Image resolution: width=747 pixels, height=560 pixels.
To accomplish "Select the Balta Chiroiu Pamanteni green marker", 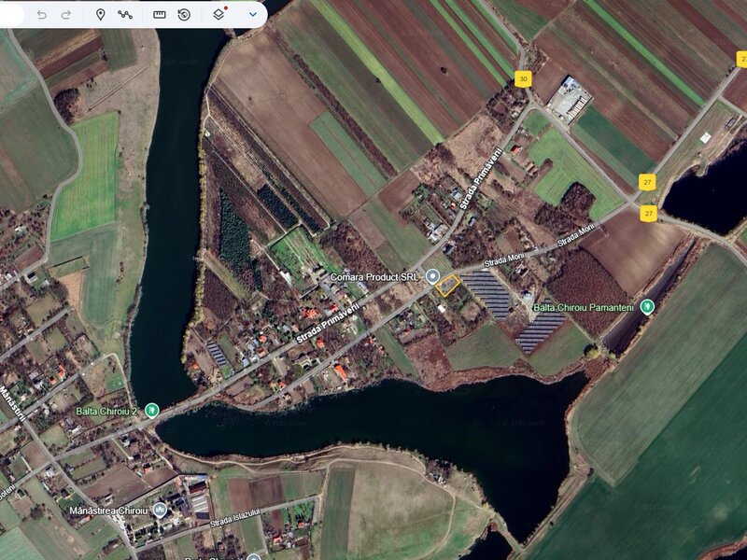I will 647,307.
